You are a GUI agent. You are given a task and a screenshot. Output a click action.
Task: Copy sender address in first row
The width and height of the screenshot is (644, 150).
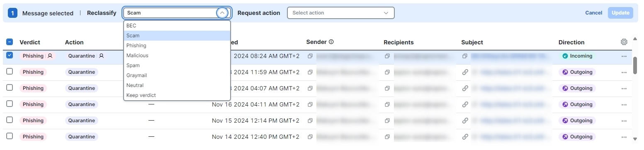310,56
